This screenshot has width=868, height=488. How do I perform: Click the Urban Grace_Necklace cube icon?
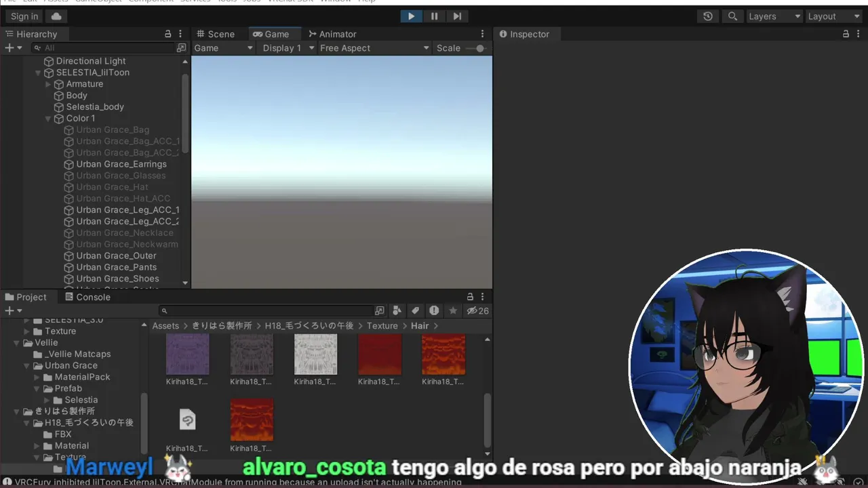coord(68,233)
